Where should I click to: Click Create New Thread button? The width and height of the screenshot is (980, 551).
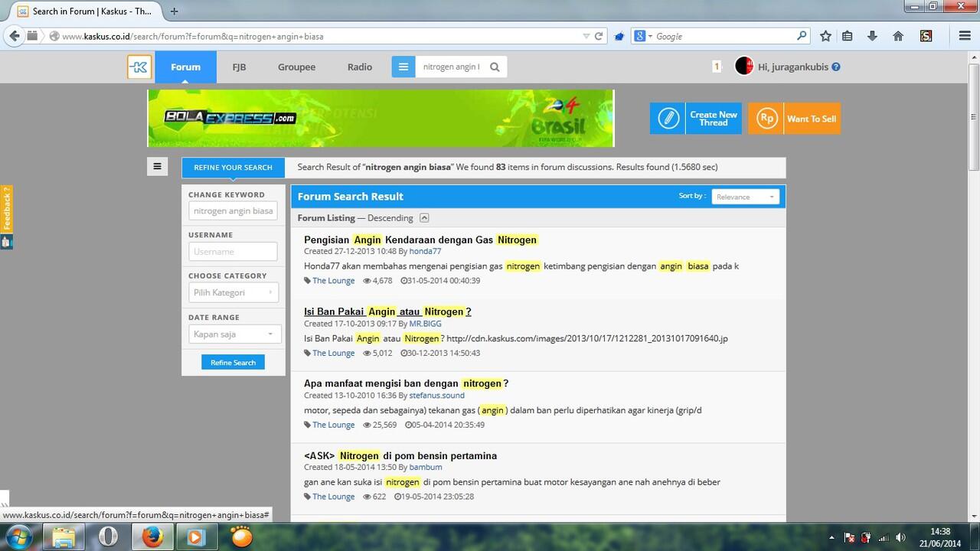tap(696, 119)
